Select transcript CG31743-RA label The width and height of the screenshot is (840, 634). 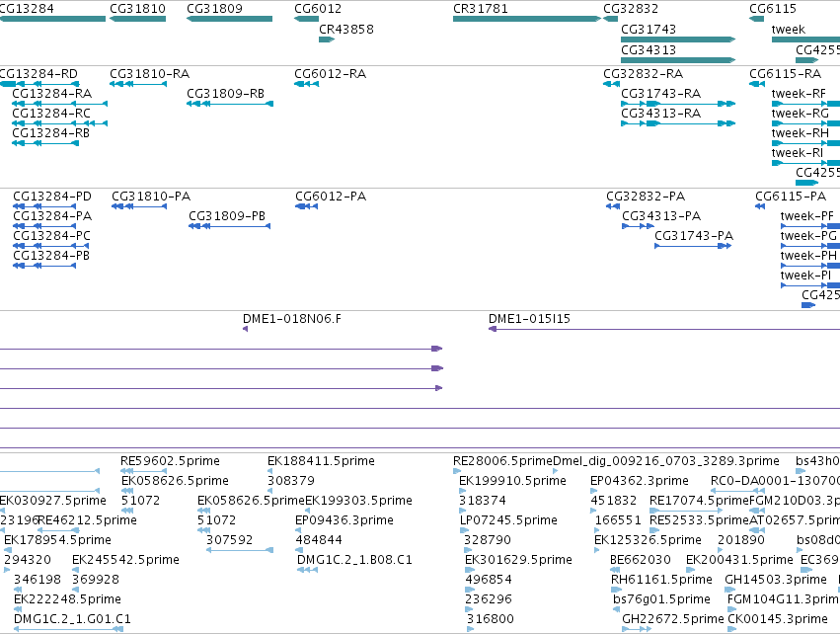point(660,93)
